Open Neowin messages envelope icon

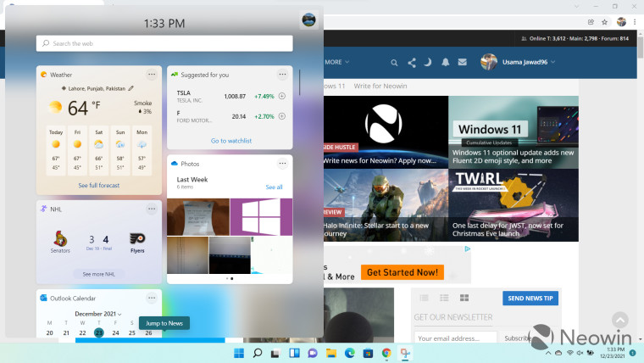[463, 62]
